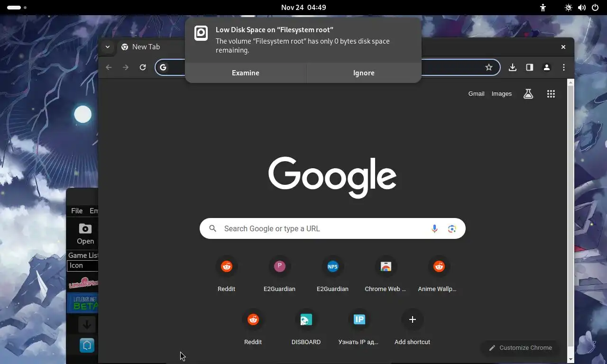This screenshot has width=607, height=364.
Task: Open the Gmail link
Action: tap(476, 94)
